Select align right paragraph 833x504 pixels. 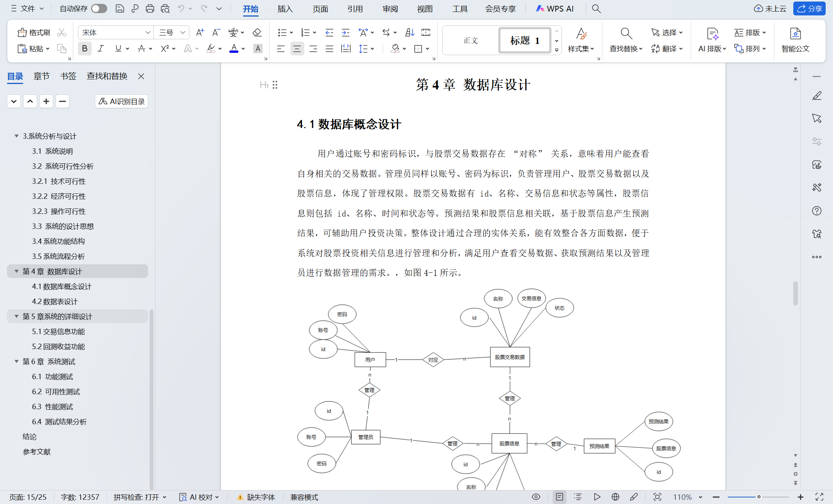(x=313, y=49)
